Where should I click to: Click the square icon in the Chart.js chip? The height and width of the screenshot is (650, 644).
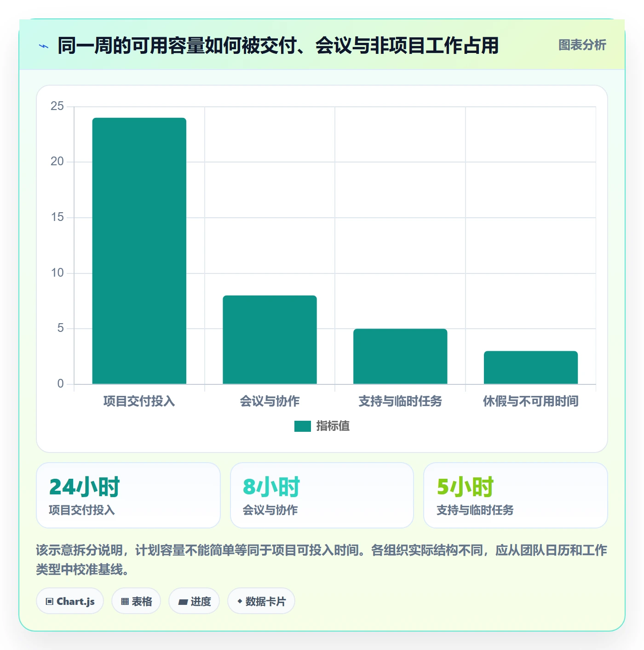(x=50, y=602)
